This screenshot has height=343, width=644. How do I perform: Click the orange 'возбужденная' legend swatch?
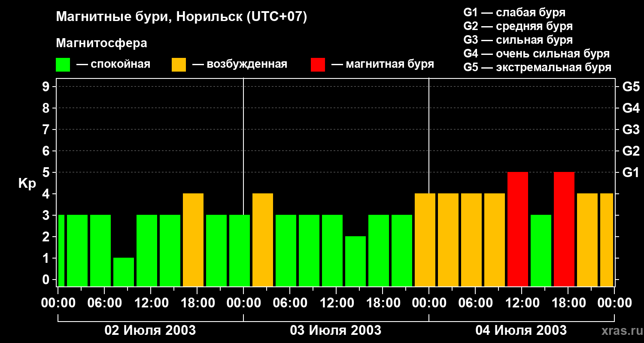pyautogui.click(x=179, y=65)
